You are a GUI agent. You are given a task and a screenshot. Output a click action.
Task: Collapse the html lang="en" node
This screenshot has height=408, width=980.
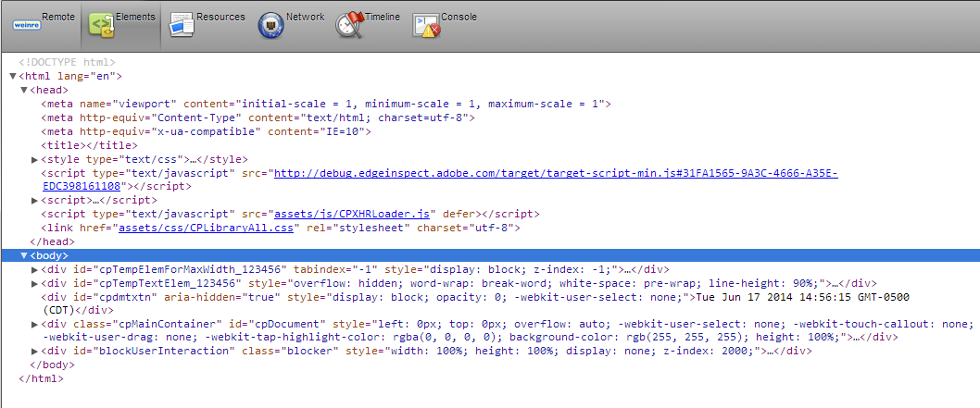(13, 76)
